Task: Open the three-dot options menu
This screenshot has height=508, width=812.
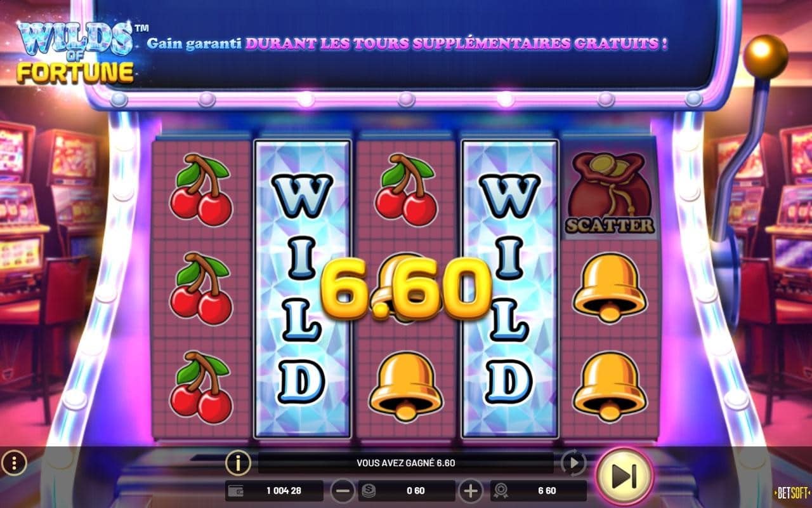Action: pyautogui.click(x=13, y=464)
